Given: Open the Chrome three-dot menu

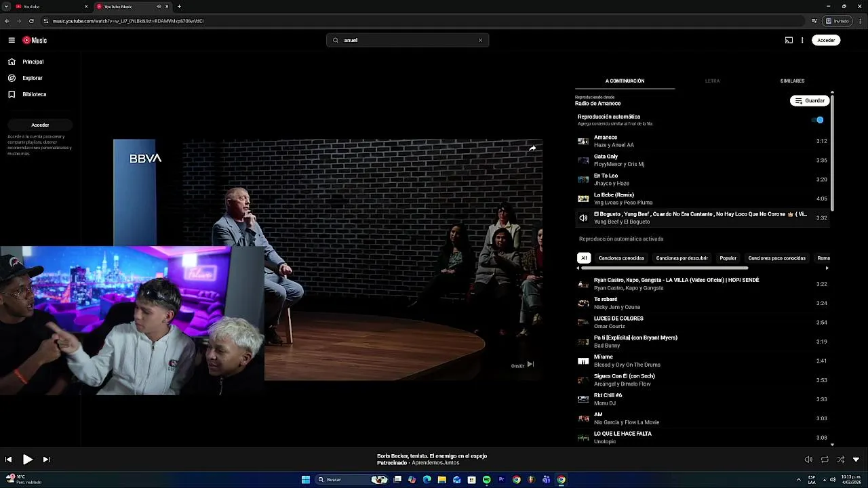Looking at the screenshot, I should tap(860, 21).
